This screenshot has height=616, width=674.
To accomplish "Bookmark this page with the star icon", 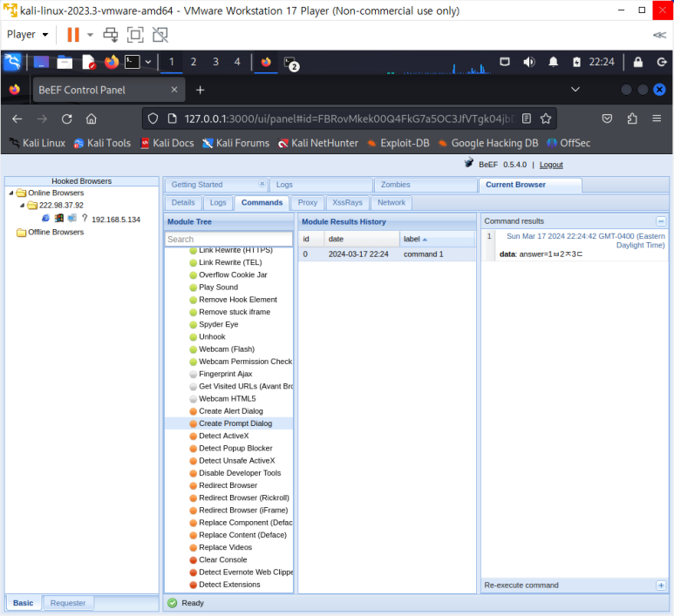I will pyautogui.click(x=546, y=118).
